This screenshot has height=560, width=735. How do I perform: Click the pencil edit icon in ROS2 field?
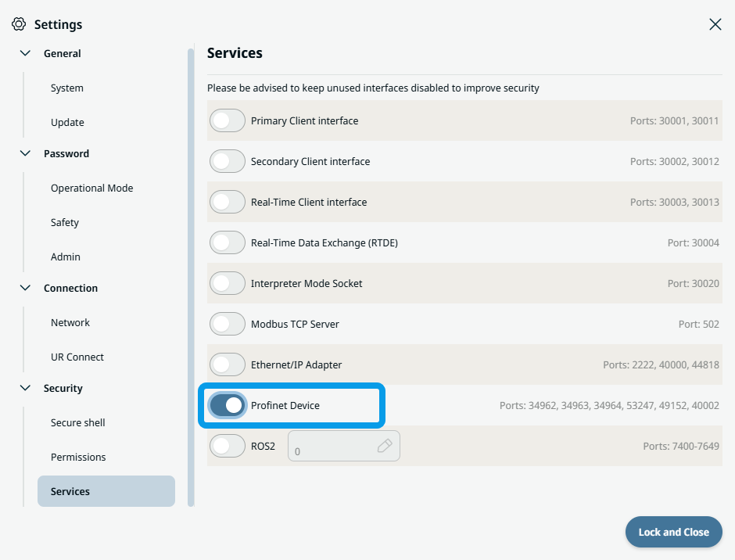click(x=384, y=446)
